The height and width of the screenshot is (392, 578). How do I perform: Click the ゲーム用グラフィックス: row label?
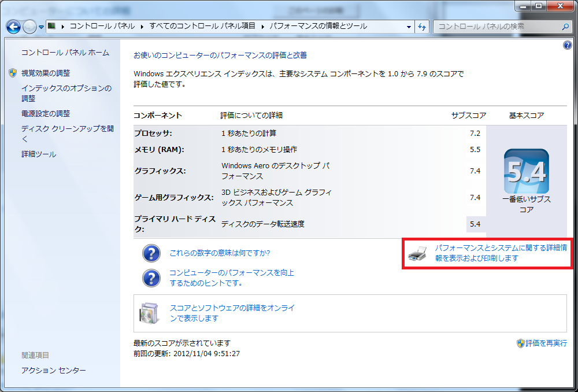point(173,198)
